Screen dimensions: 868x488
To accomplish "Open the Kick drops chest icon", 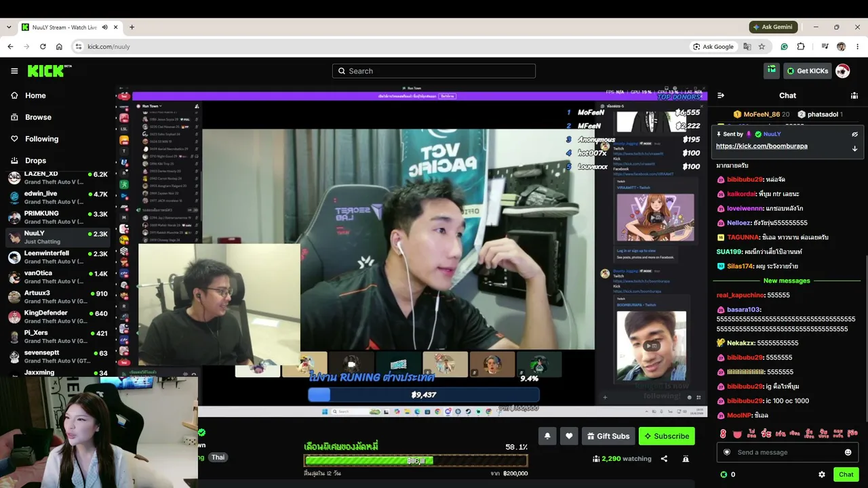I will [x=772, y=70].
